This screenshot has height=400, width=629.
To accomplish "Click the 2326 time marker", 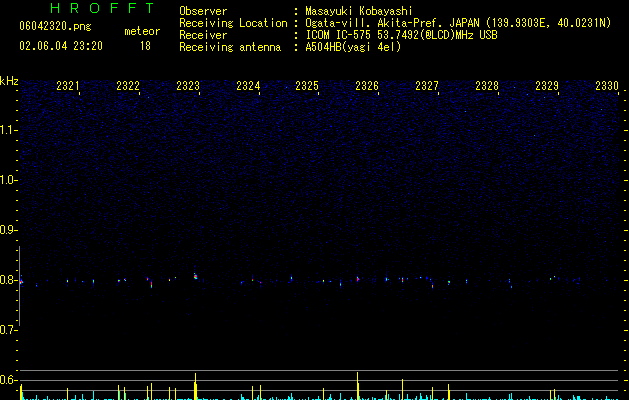I will click(x=367, y=86).
